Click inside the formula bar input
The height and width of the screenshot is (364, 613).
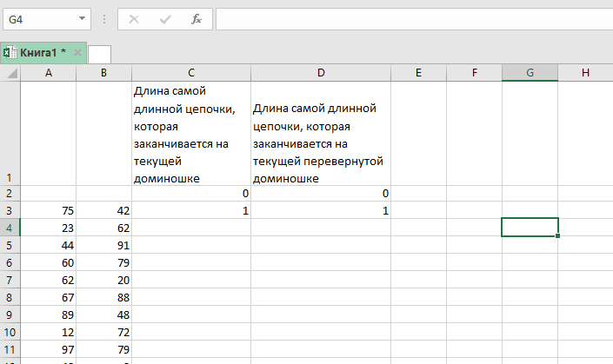tap(409, 18)
